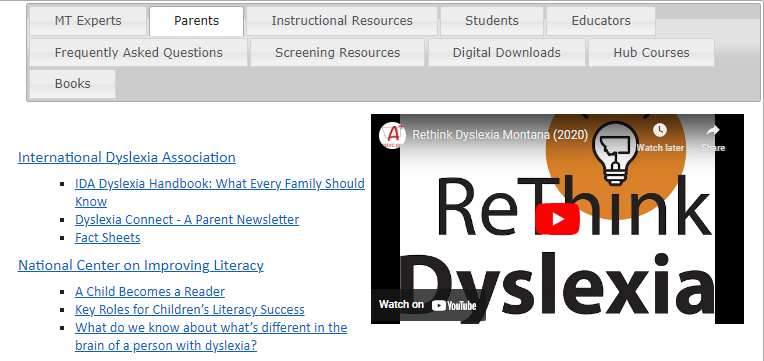This screenshot has width=764, height=361.
Task: Play the Rethink Dyslexia Montana video
Action: 557,219
